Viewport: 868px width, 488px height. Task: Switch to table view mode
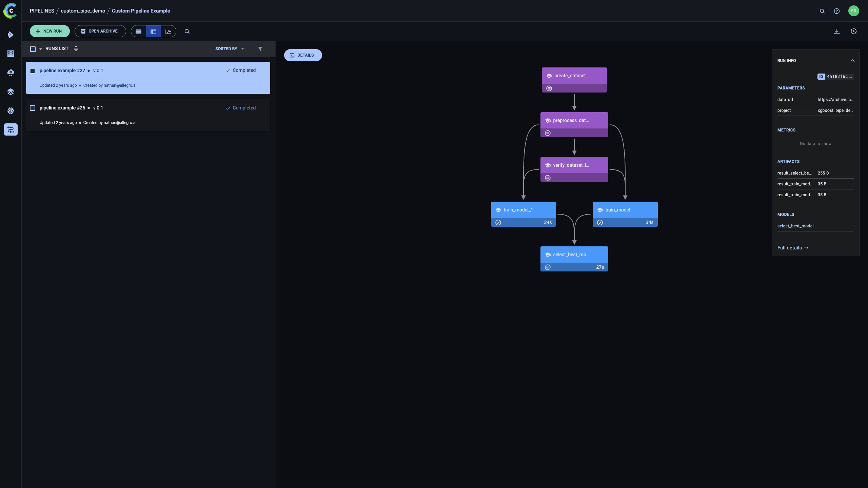pos(138,31)
